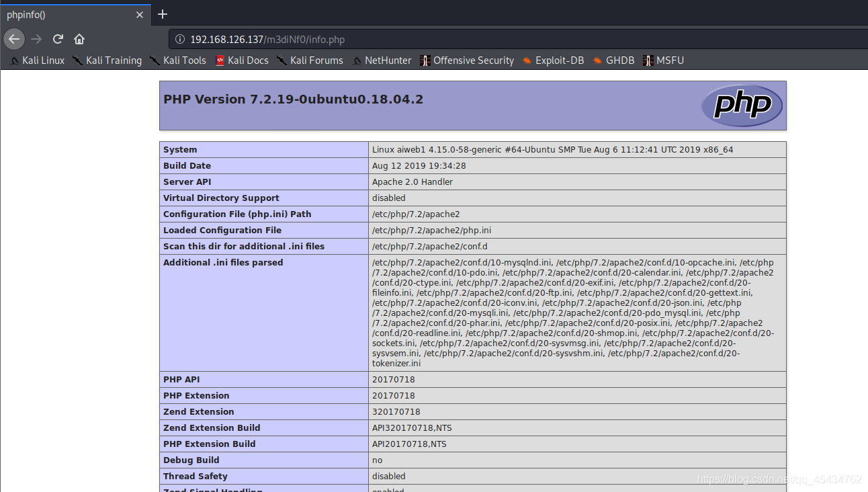Select the /etc/php/7.2/apache2/php.ini value

(431, 231)
